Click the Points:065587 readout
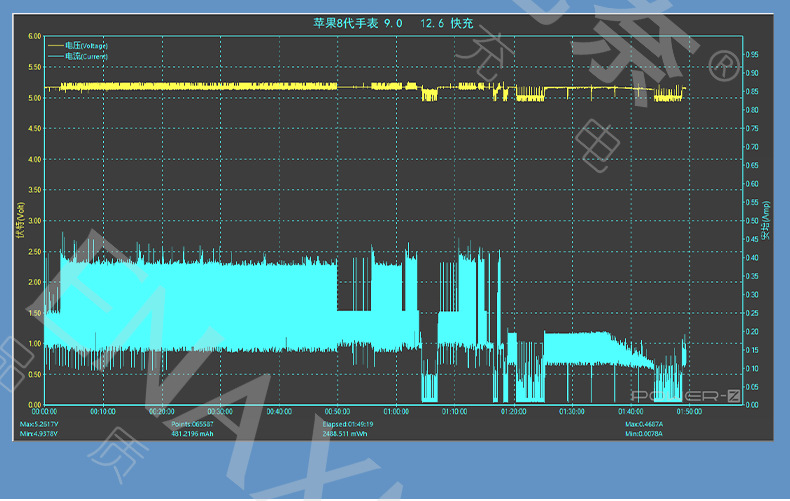The height and width of the screenshot is (501, 790). (192, 424)
